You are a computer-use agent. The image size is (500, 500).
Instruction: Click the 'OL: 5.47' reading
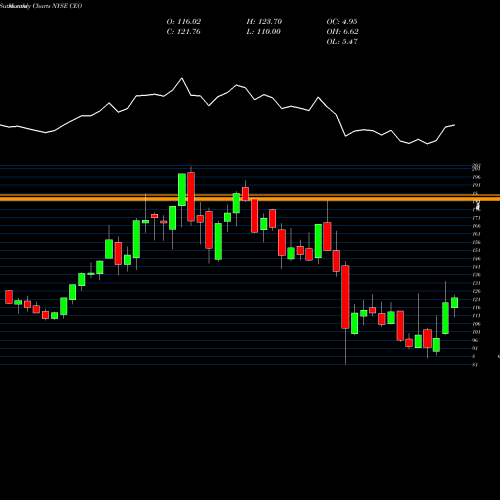point(342,42)
